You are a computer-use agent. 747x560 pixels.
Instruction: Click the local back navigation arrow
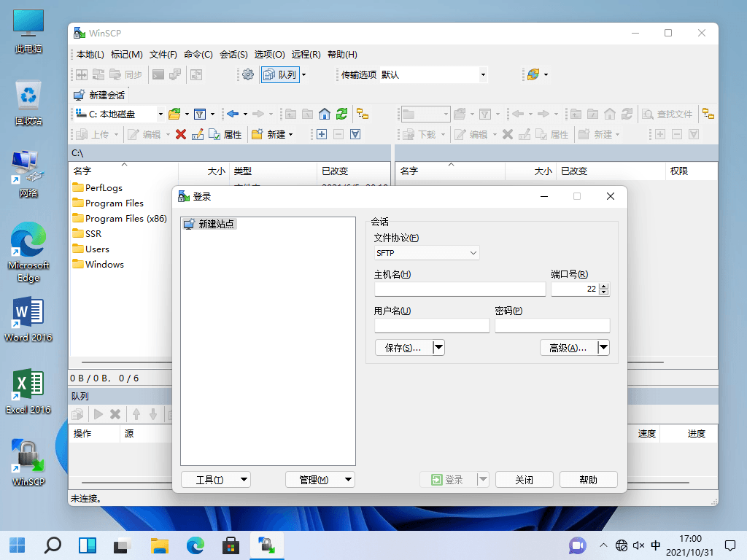(233, 114)
